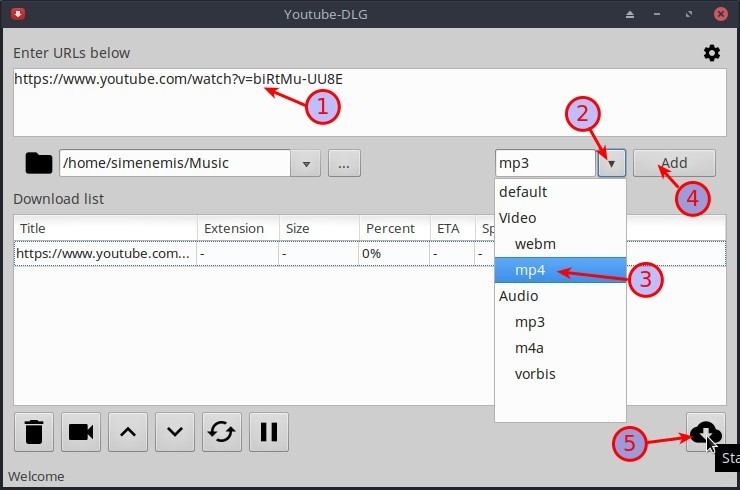
Task: Click the 'Audio' group label in the list
Action: pyautogui.click(x=519, y=296)
